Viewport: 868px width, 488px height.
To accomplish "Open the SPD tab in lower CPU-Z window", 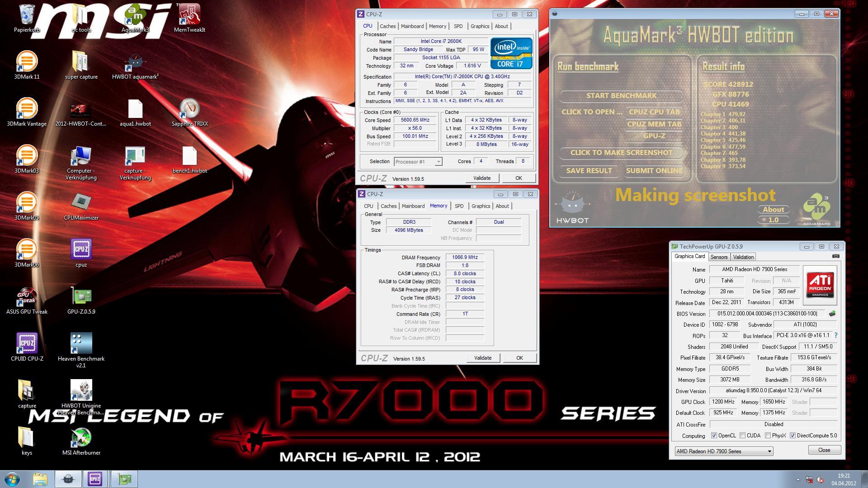I will [459, 206].
